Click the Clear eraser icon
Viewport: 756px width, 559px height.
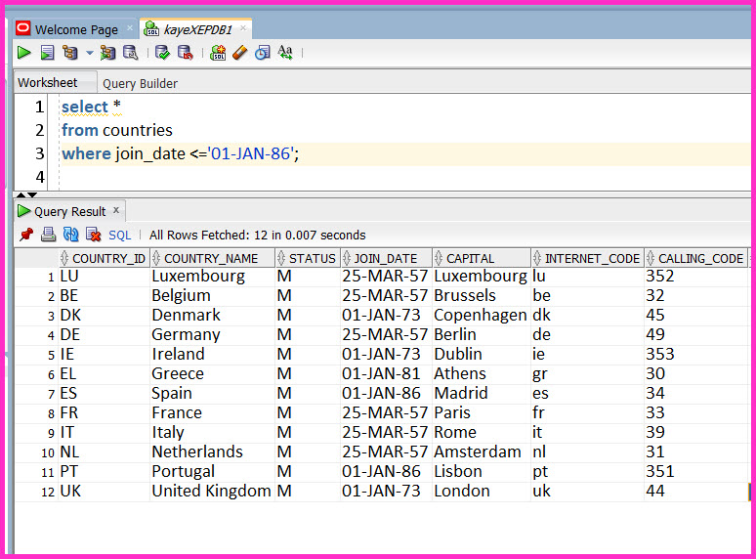tap(239, 53)
